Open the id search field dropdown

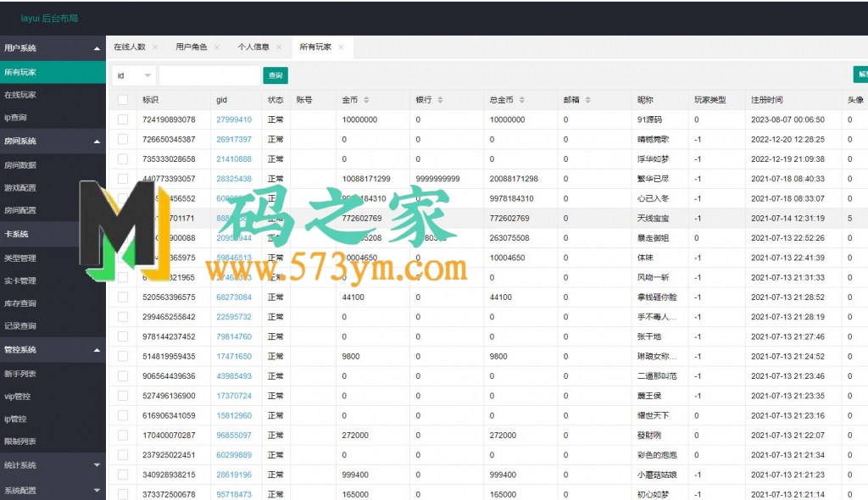point(134,75)
